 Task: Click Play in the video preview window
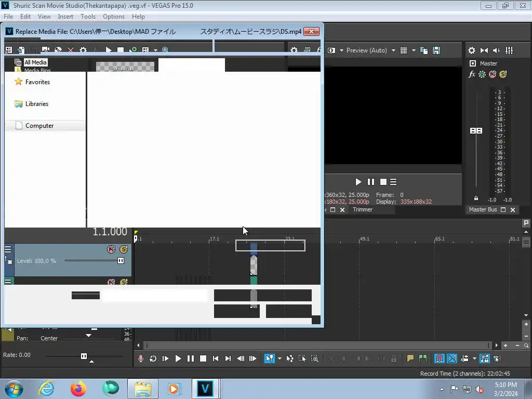tap(358, 182)
